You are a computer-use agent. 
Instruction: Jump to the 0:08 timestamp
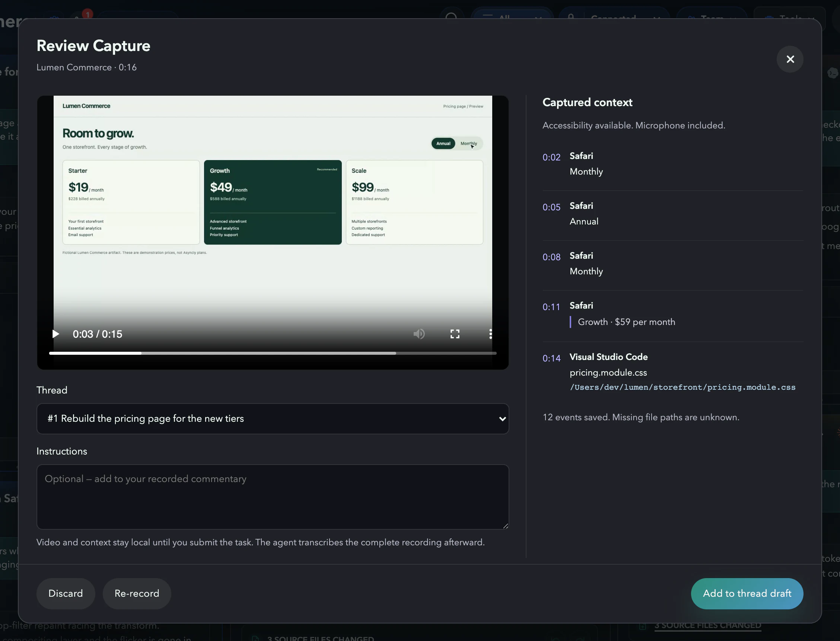click(x=551, y=257)
